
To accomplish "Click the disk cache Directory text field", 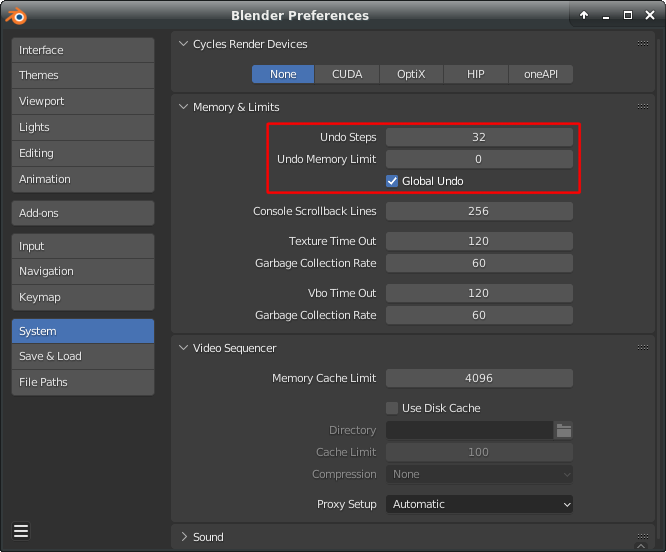I will [469, 430].
